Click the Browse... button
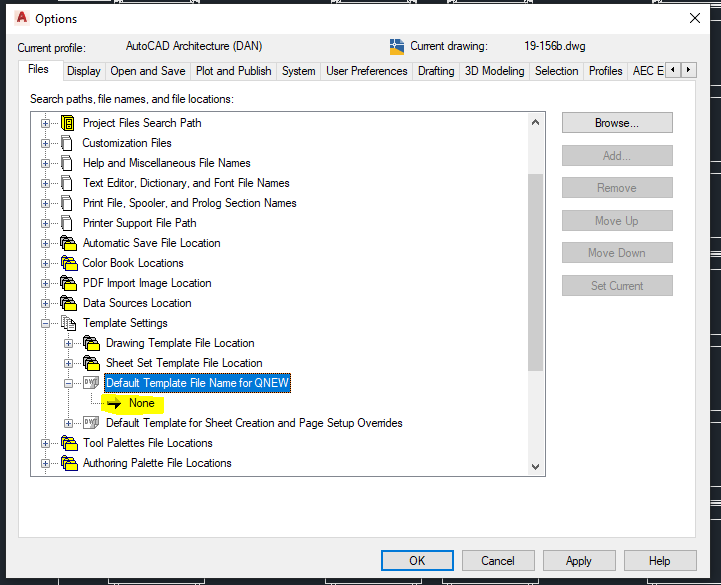Screen dimensions: 721x585 point(617,123)
